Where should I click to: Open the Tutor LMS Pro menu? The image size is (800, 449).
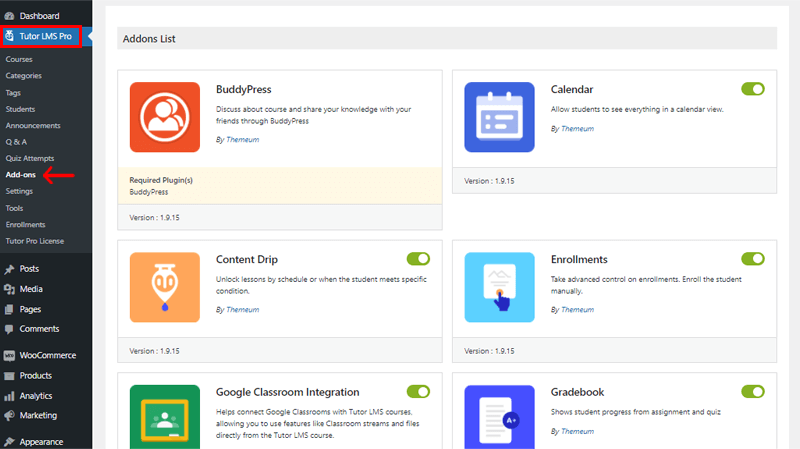click(45, 36)
